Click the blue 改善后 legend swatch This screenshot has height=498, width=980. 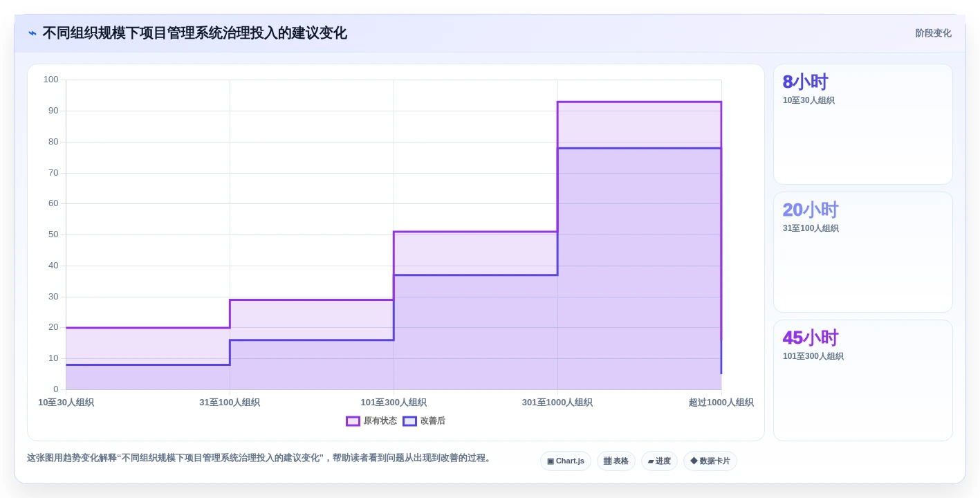point(409,421)
